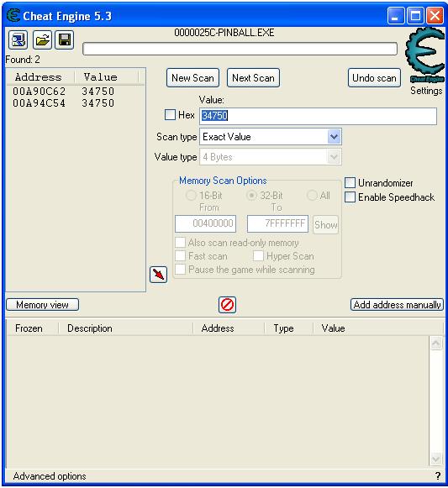The height and width of the screenshot is (488, 448).
Task: Click the New Scan button
Action: coord(192,78)
